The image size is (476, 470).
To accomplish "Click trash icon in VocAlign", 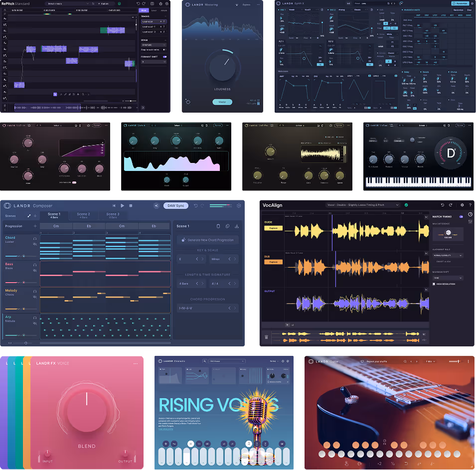I will (x=266, y=337).
